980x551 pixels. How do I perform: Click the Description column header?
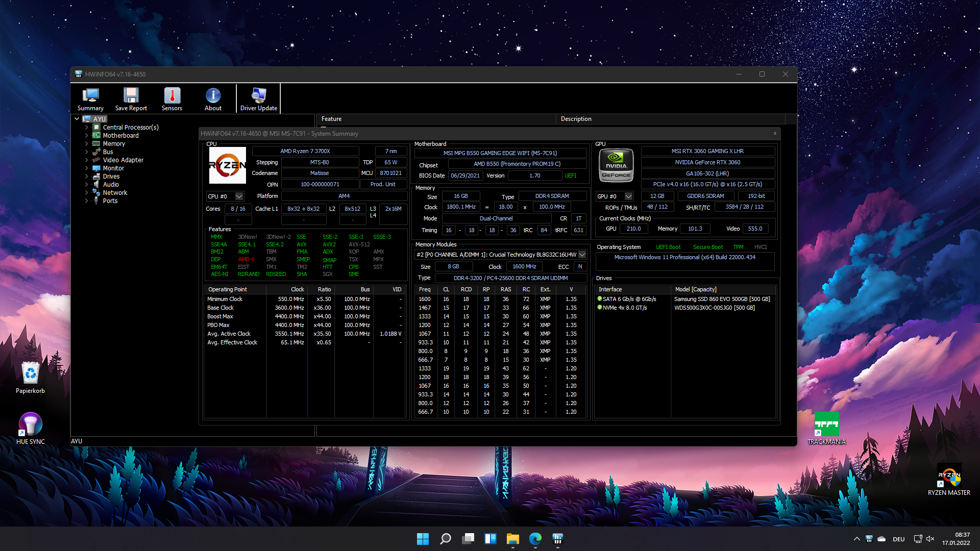[x=576, y=119]
